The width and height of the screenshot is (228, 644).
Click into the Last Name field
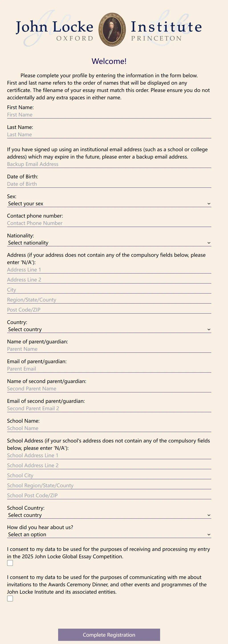(109, 135)
